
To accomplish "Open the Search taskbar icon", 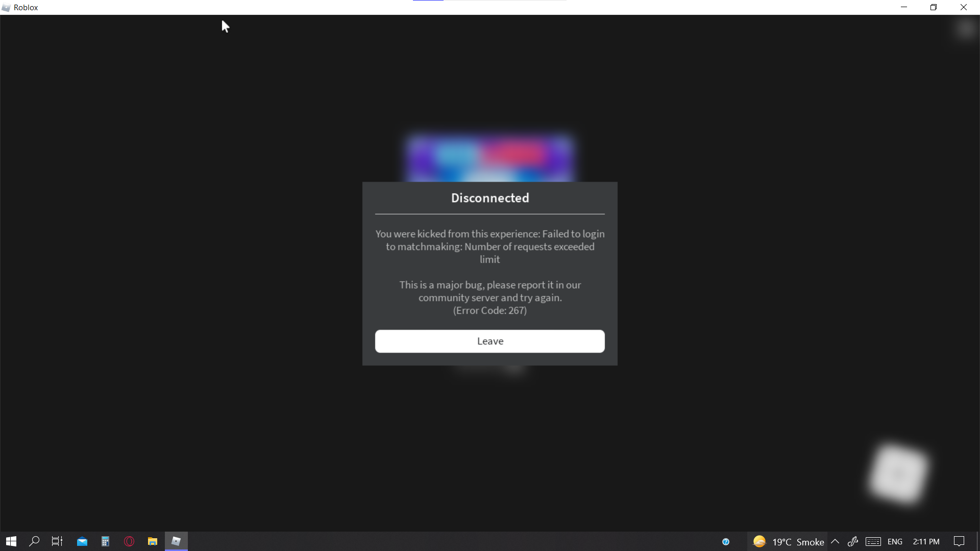I will [34, 541].
